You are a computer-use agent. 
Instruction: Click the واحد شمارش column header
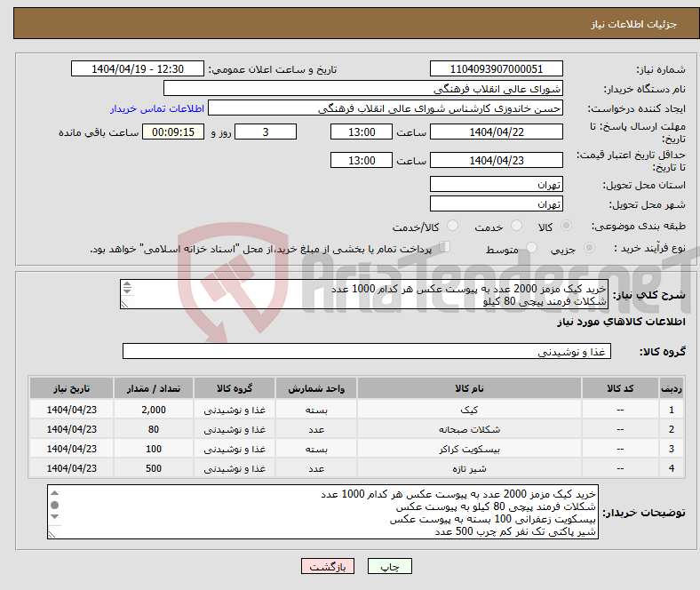click(316, 388)
